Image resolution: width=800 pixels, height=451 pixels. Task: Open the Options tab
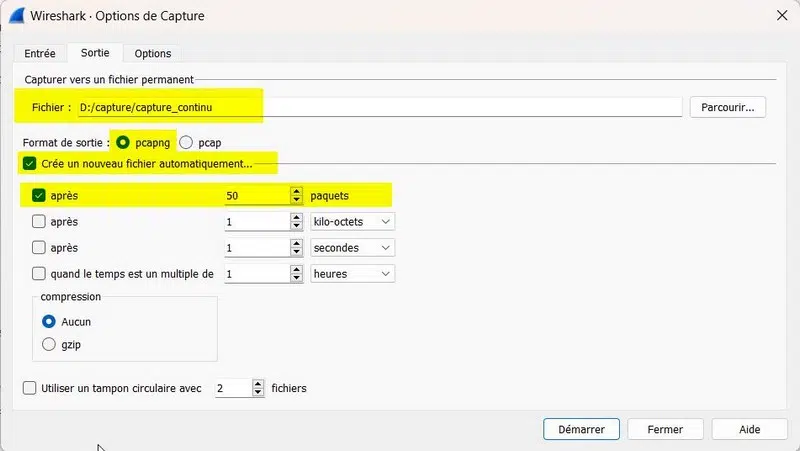tap(153, 54)
